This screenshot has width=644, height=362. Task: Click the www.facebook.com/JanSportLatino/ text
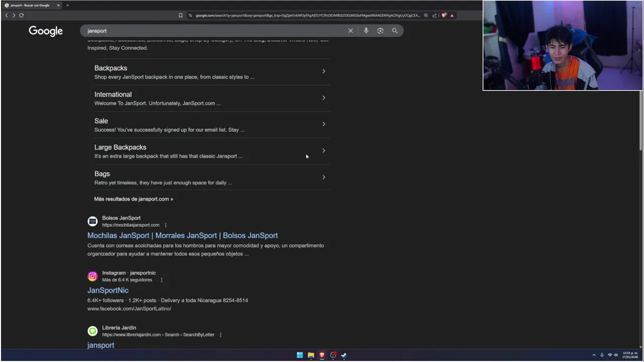pyautogui.click(x=129, y=308)
